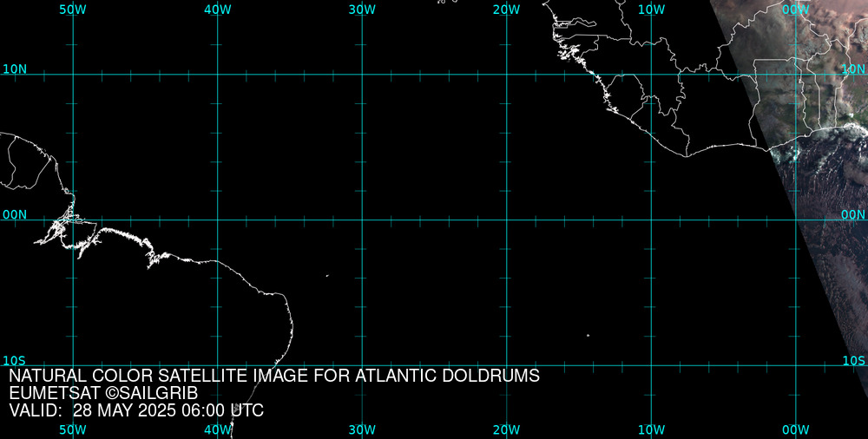Click the 10N label on the left edge
This screenshot has width=868, height=439.
(15, 69)
